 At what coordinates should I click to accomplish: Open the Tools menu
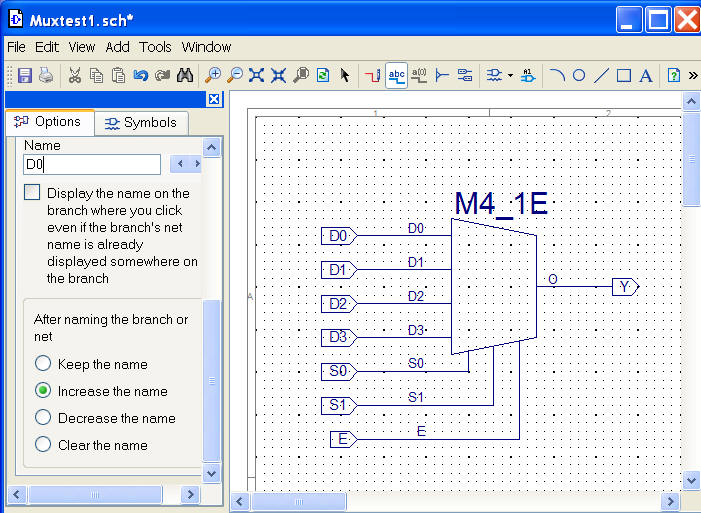pyautogui.click(x=155, y=47)
